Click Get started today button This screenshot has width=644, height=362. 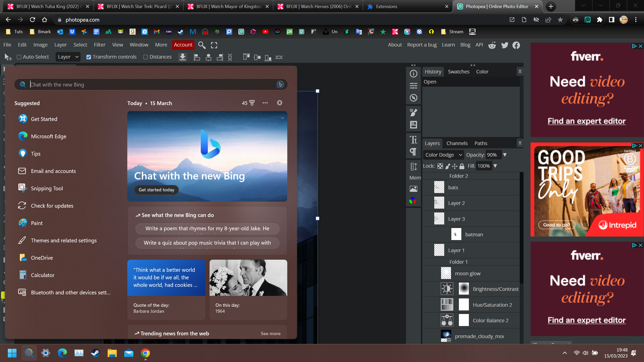point(156,190)
